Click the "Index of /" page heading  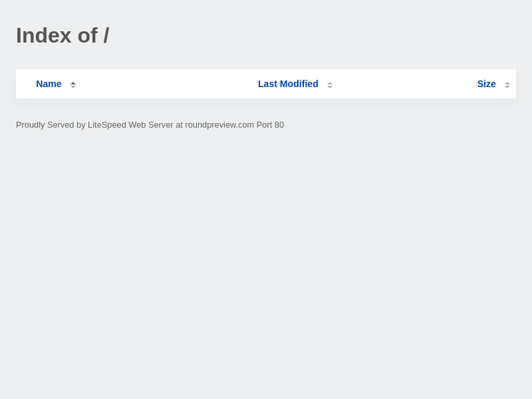click(x=63, y=35)
